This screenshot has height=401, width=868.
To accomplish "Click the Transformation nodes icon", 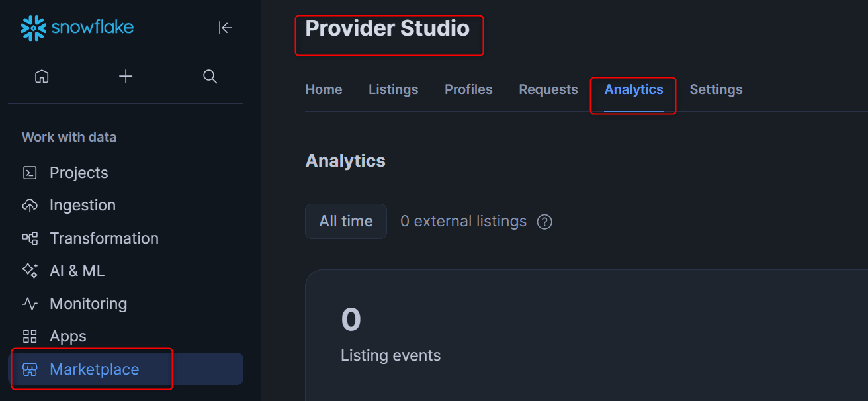I will click(30, 238).
